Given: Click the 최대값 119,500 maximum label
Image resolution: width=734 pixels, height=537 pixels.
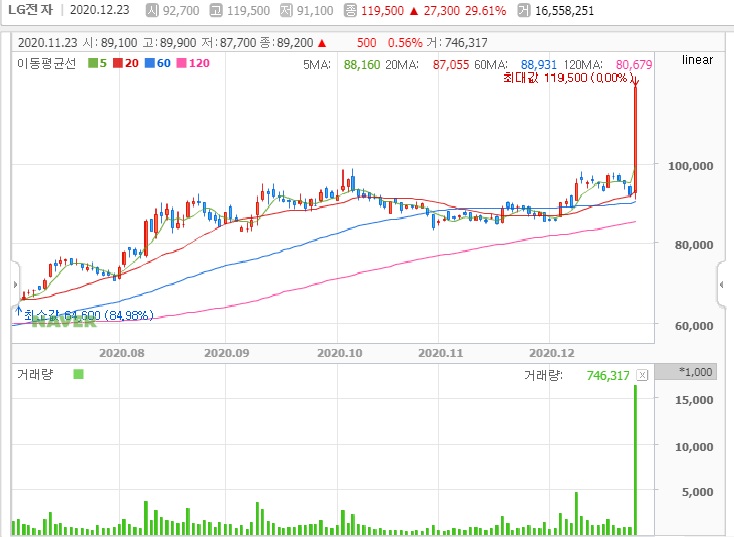Looking at the screenshot, I should [x=568, y=77].
